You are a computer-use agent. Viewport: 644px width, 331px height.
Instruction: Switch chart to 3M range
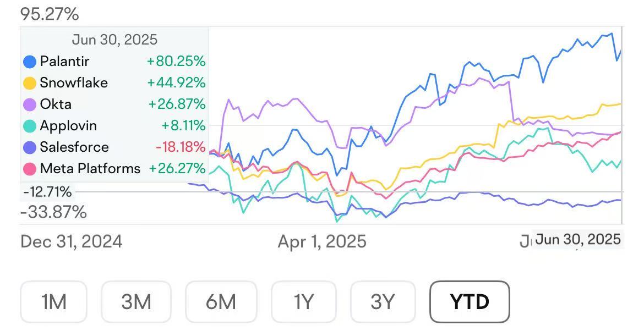point(136,301)
